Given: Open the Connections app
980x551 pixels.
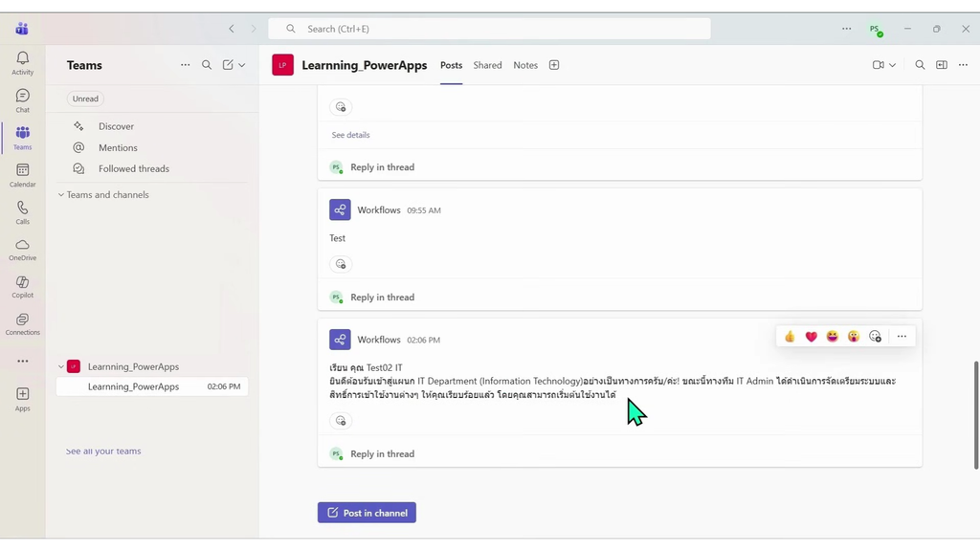Looking at the screenshot, I should (23, 324).
